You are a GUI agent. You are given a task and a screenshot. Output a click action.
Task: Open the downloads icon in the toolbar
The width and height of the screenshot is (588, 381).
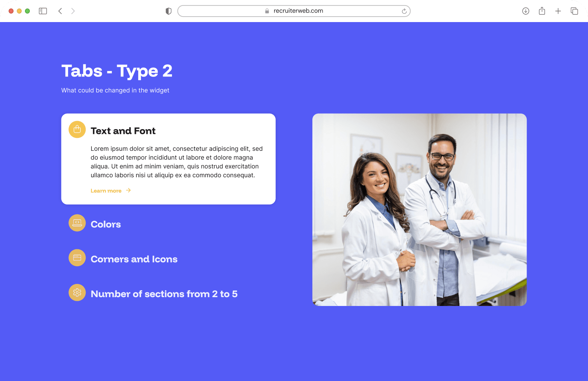click(x=526, y=11)
